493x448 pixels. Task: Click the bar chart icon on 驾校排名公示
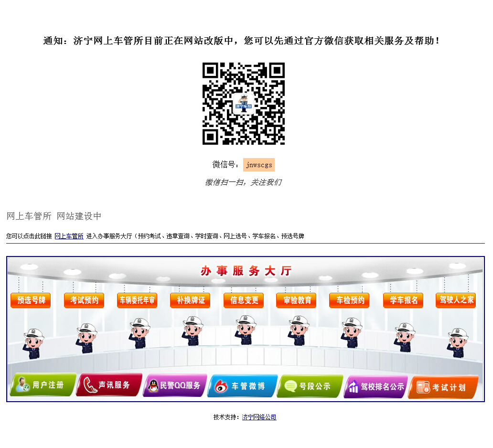click(354, 387)
